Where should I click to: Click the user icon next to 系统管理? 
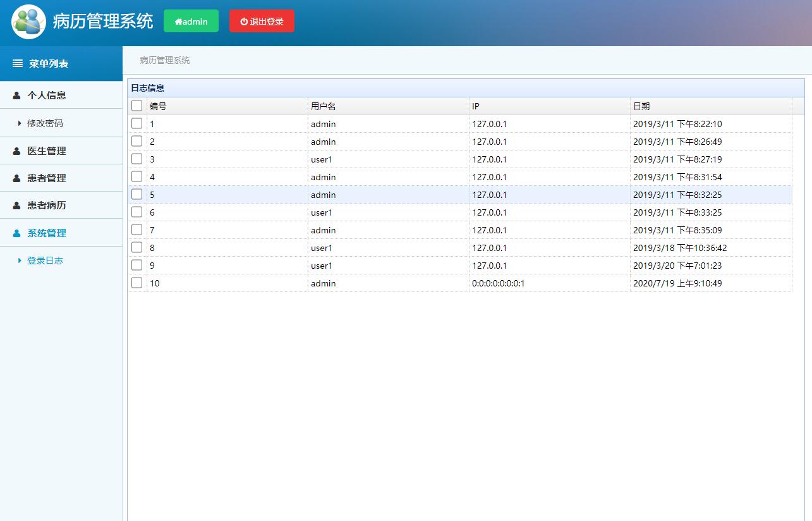pyautogui.click(x=17, y=233)
